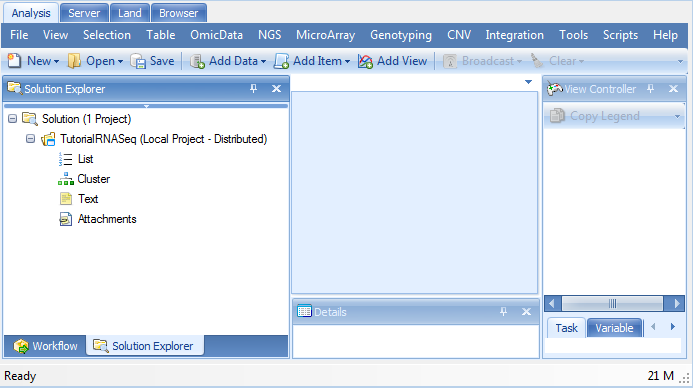The width and height of the screenshot is (693, 388).
Task: Click View Controller scrollbar right arrow
Action: point(677,304)
